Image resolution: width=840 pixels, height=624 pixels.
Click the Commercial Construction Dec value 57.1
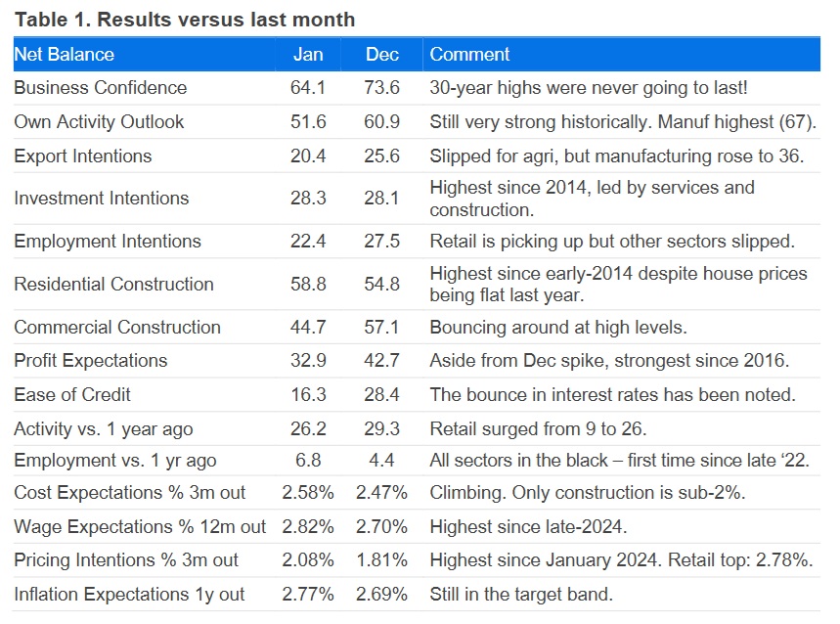tap(381, 328)
